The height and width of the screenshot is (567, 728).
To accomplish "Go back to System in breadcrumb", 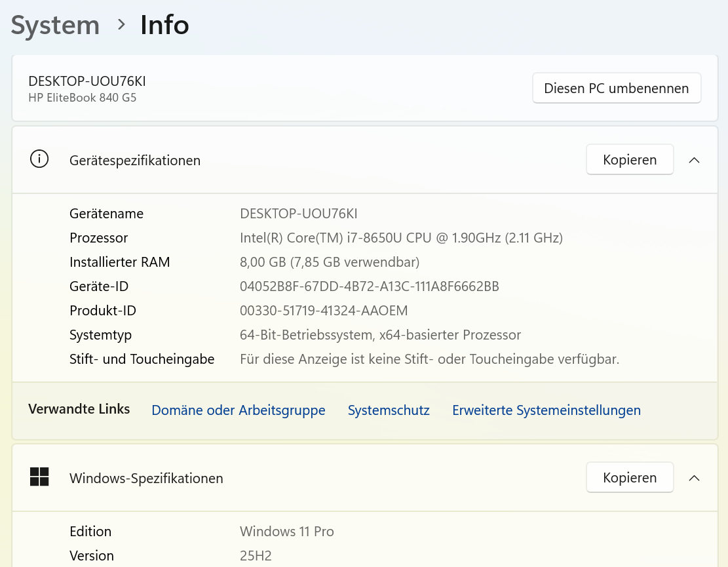I will (x=55, y=25).
